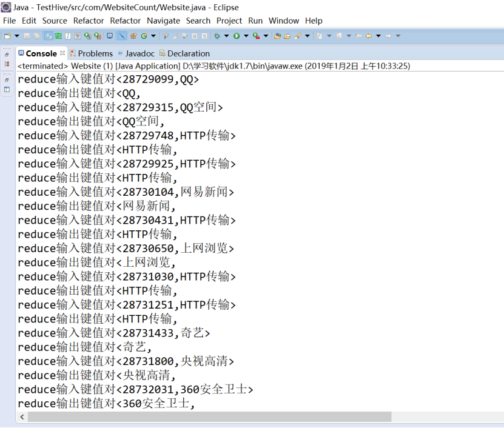Toggle the Skip All Breakpoints button

122,36
